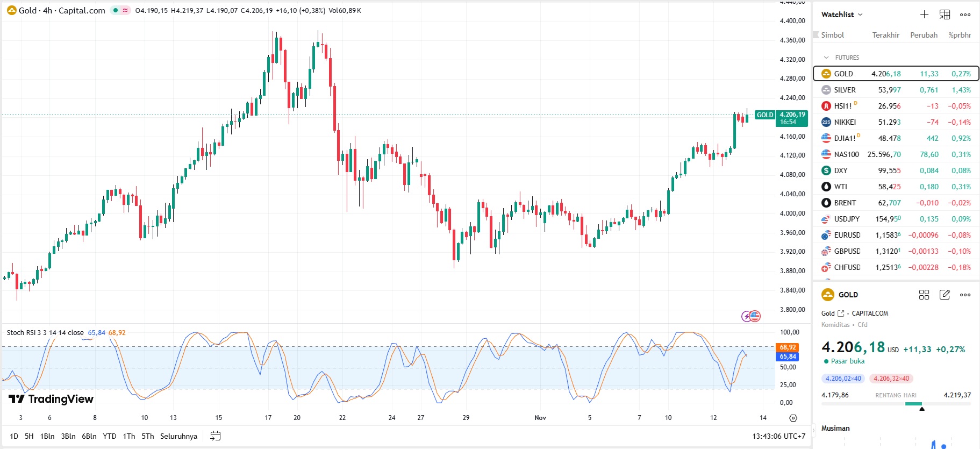Click the grid layout icon beside GOLD details
Viewport: 980px width, 449px height.
(924, 295)
